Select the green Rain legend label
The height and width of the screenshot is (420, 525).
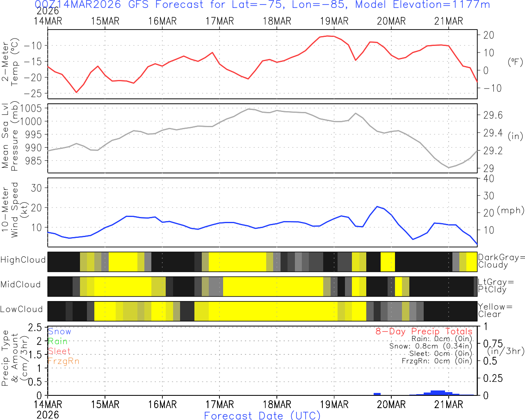click(57, 341)
